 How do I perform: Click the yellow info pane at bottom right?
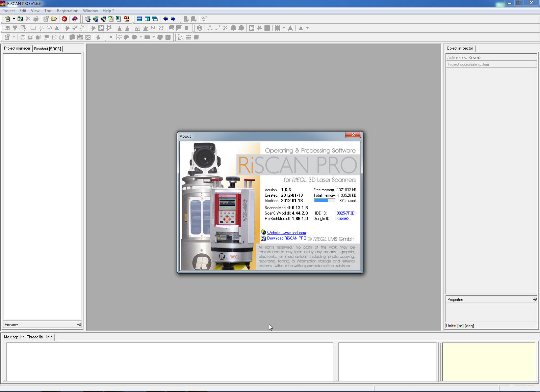(489, 362)
